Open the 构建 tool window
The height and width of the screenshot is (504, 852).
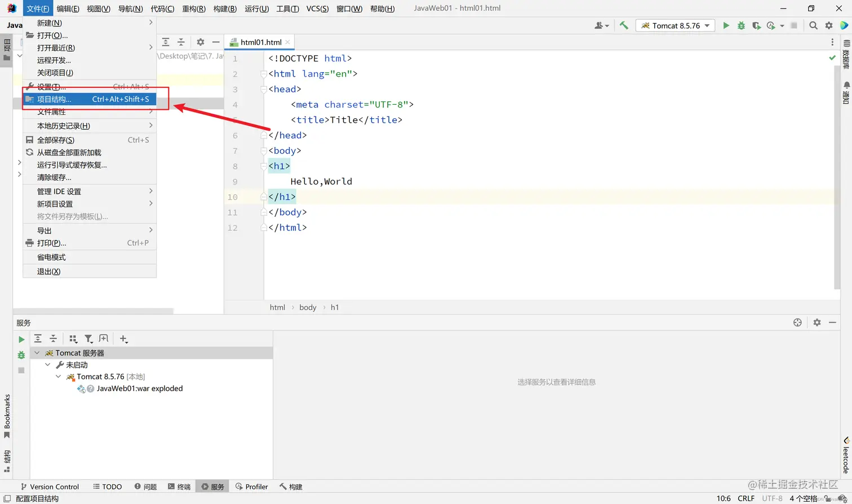point(291,487)
